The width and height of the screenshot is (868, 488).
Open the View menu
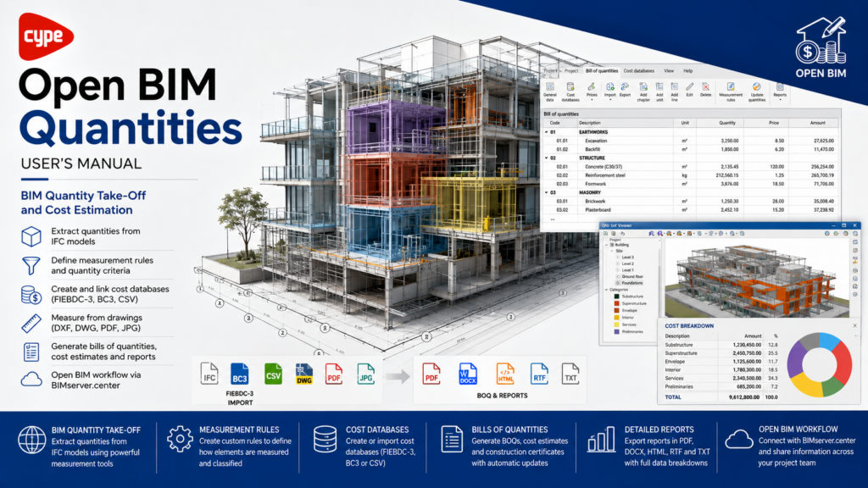coord(669,71)
